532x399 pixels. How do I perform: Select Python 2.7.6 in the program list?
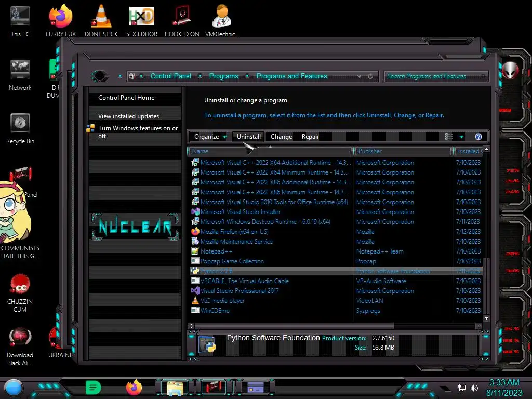pos(336,271)
